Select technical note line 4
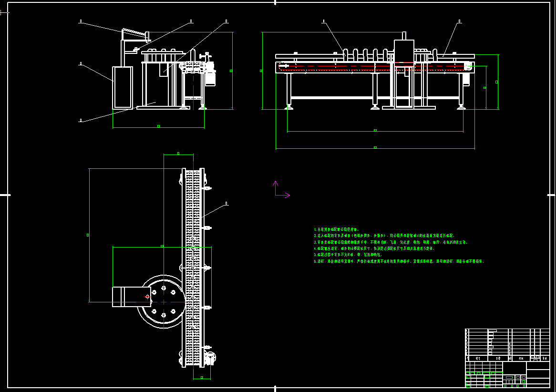The image size is (556, 392). [374, 248]
